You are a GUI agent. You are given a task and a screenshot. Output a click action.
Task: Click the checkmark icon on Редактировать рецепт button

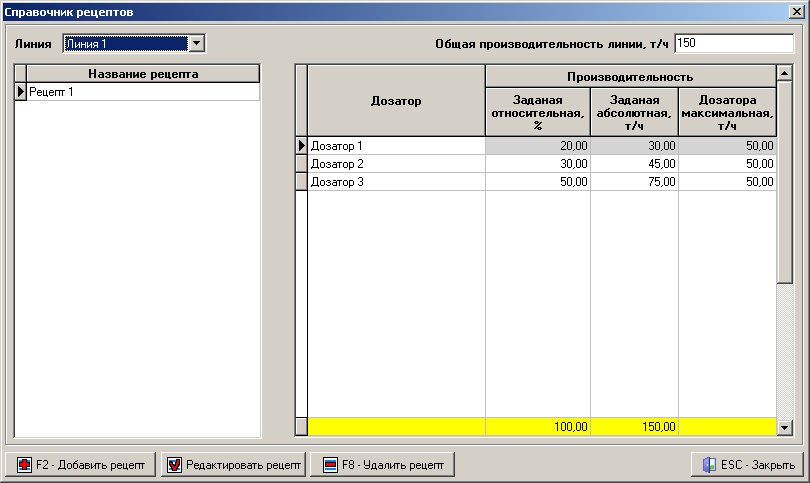(174, 465)
